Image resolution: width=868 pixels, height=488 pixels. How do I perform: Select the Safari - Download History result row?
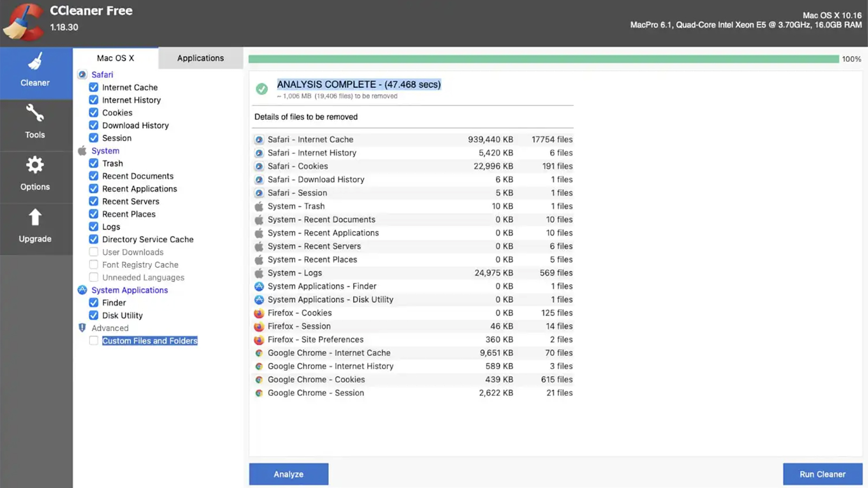point(413,179)
